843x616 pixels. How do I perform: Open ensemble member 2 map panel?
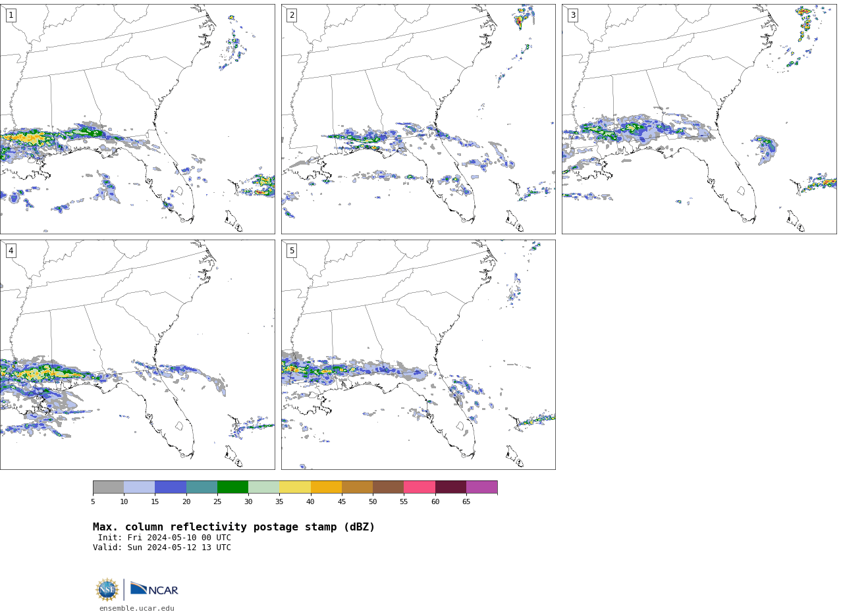418,119
